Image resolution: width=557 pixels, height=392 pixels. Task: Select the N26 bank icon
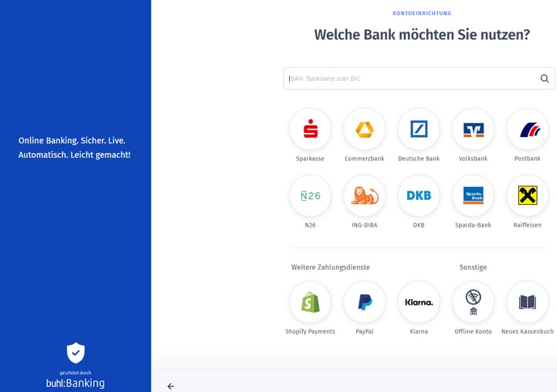click(310, 196)
